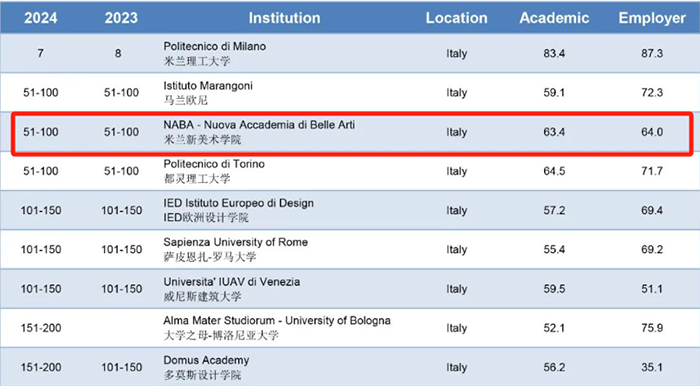Select the Academic column header
Image resolution: width=700 pixels, height=386 pixels.
click(x=554, y=18)
